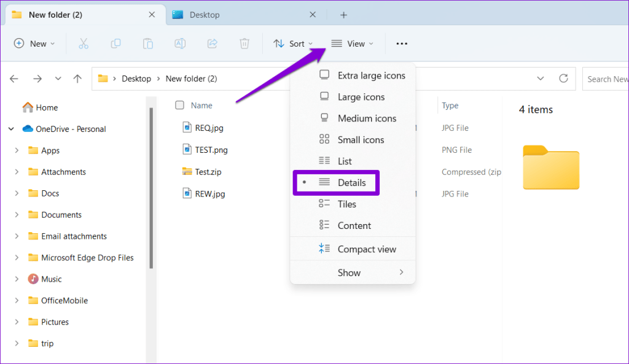The image size is (629, 364).
Task: Click the Rename icon in the toolbar
Action: pos(179,44)
